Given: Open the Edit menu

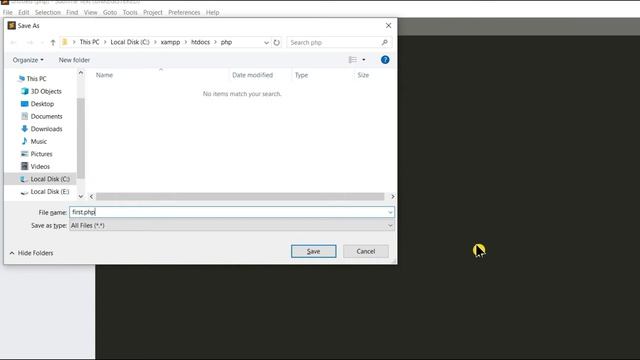Looking at the screenshot, I should pos(23,12).
